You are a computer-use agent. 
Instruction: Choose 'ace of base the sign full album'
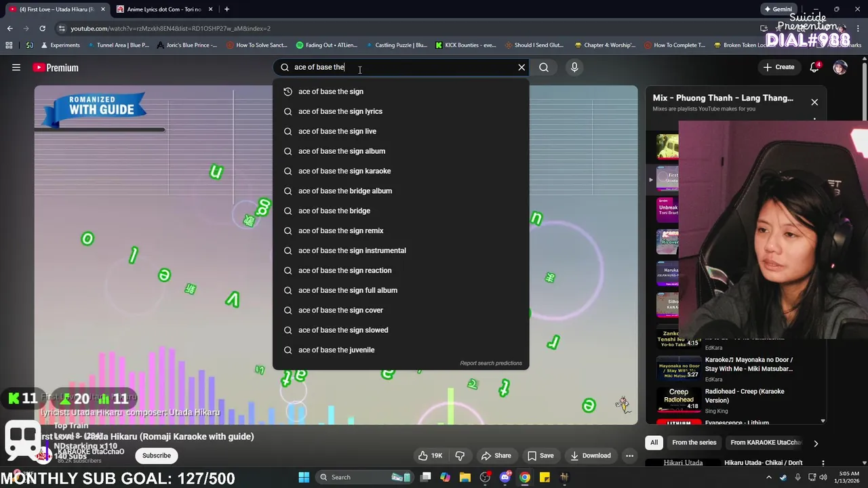(400, 290)
